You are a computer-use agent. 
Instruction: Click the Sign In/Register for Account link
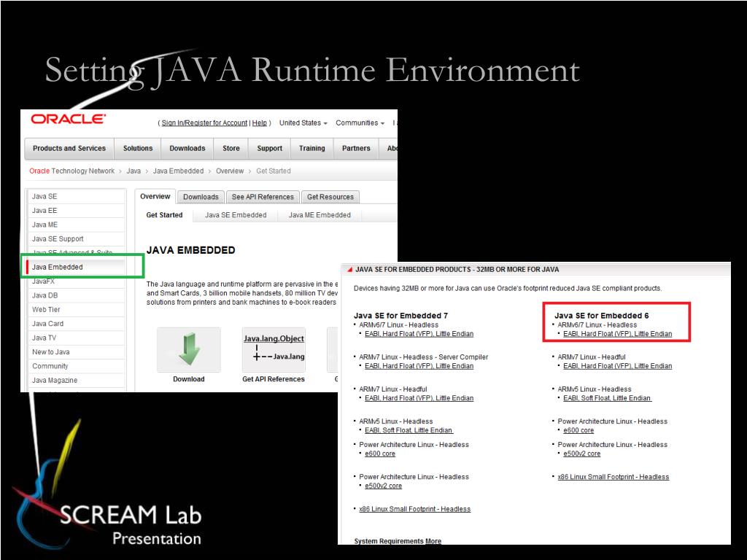pyautogui.click(x=204, y=122)
